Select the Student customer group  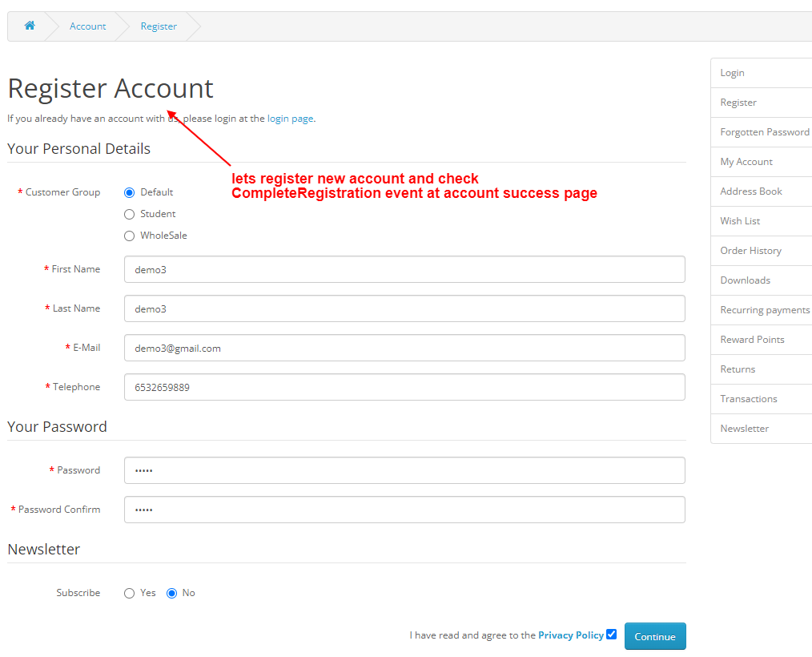tap(130, 215)
